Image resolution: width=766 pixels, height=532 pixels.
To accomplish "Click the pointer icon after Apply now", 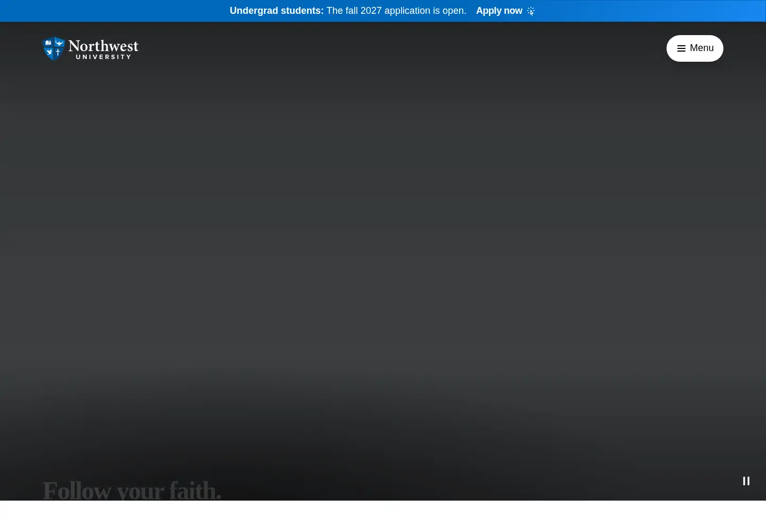I will [x=531, y=11].
